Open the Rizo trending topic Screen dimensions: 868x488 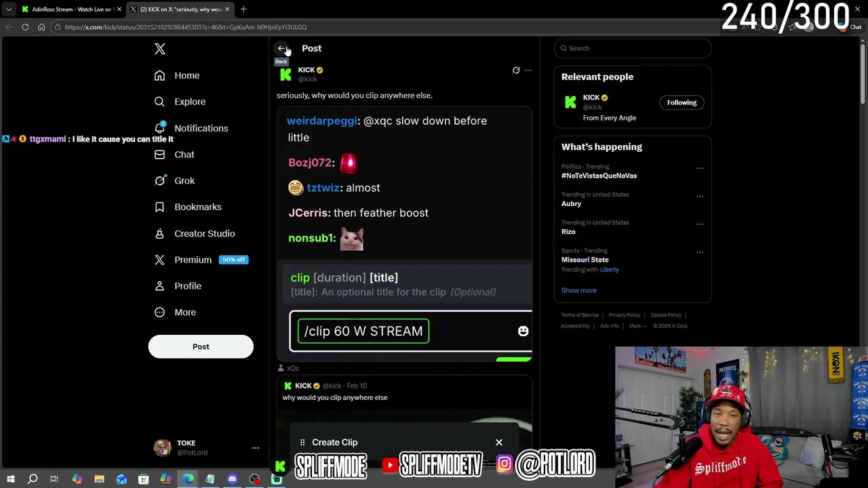coord(568,232)
